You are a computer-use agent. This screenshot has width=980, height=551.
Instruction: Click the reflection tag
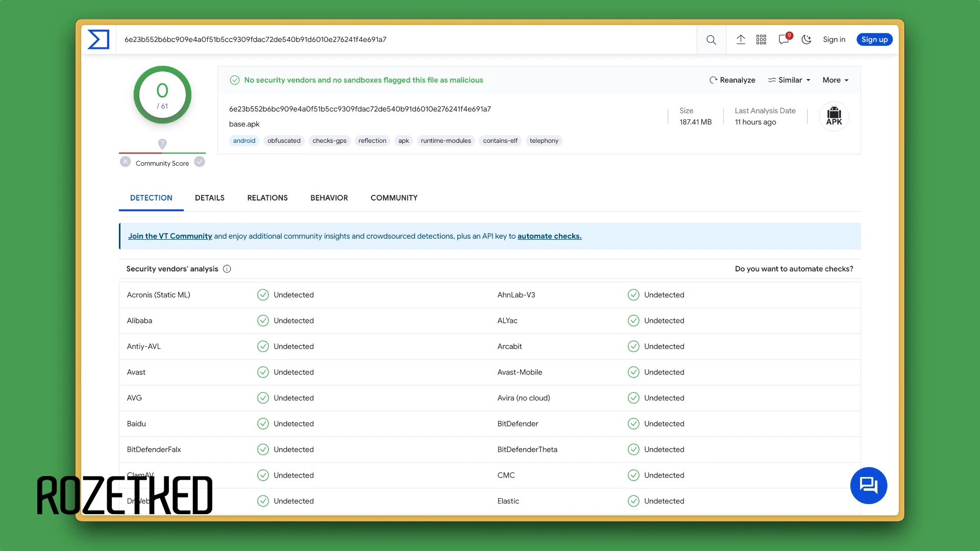click(x=372, y=141)
